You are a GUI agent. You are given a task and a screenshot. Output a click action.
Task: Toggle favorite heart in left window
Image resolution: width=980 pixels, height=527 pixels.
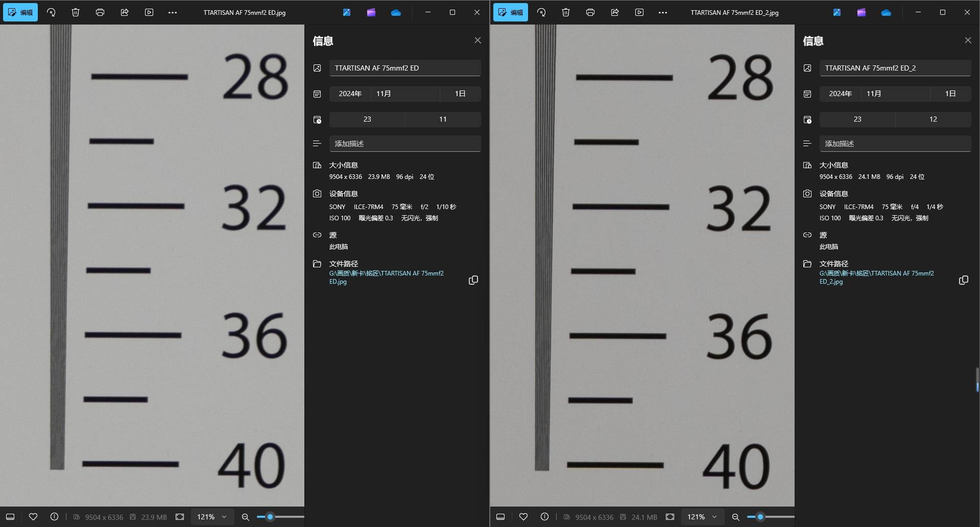pos(33,517)
